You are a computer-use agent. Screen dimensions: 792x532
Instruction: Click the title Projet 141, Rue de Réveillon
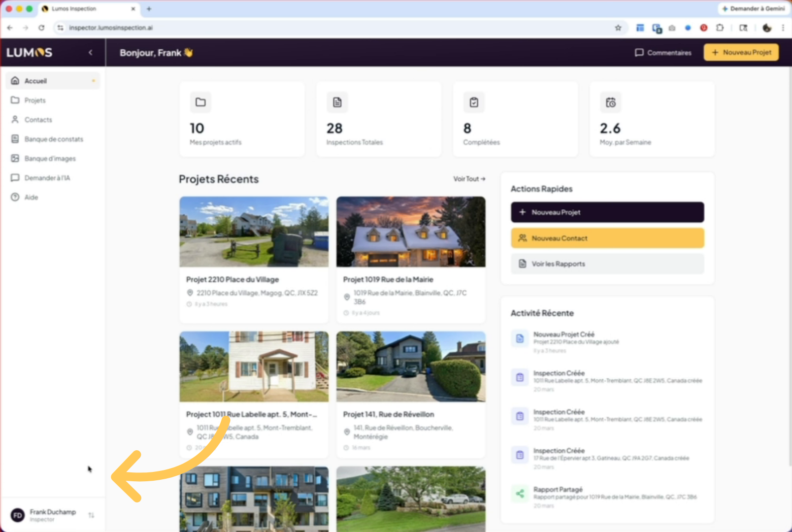[x=389, y=414]
